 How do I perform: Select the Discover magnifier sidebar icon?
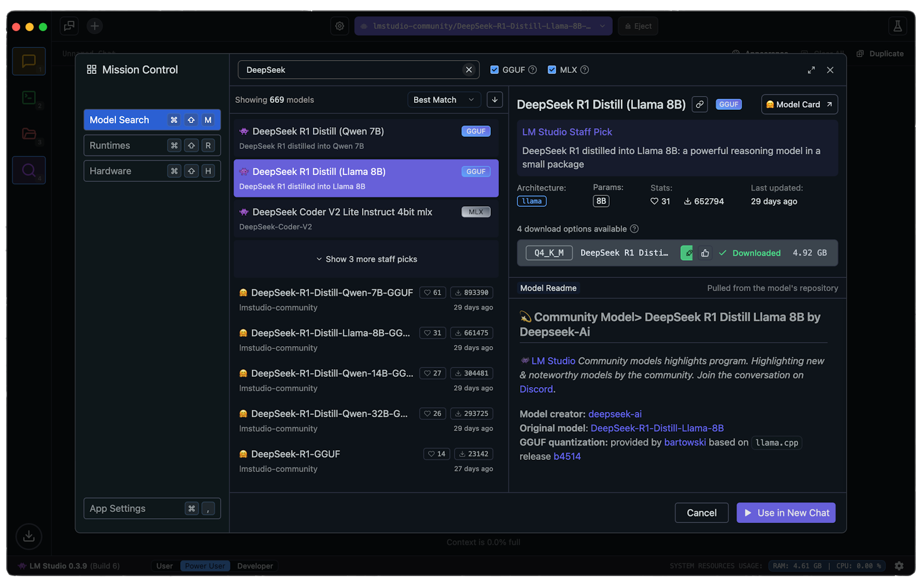tap(28, 170)
